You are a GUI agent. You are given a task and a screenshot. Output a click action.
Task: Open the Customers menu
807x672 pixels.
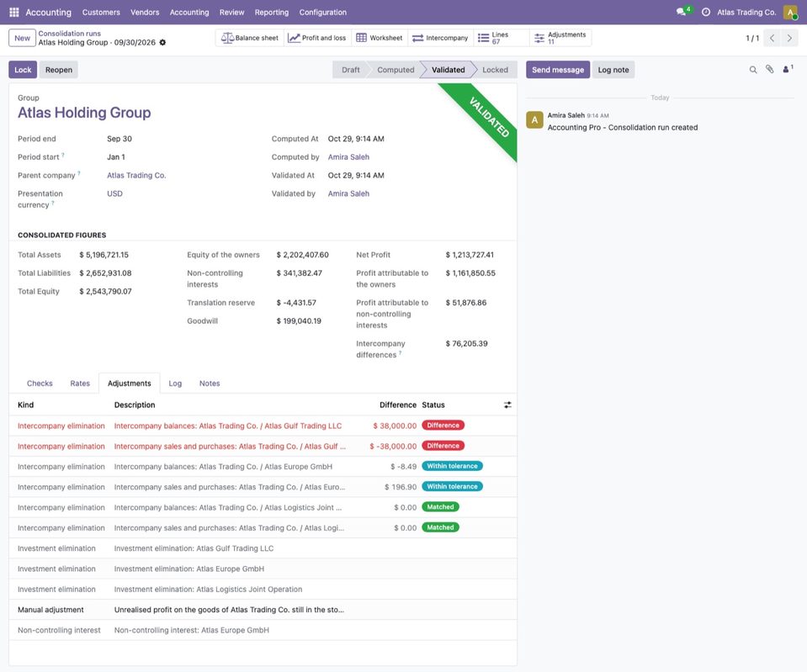pos(101,12)
